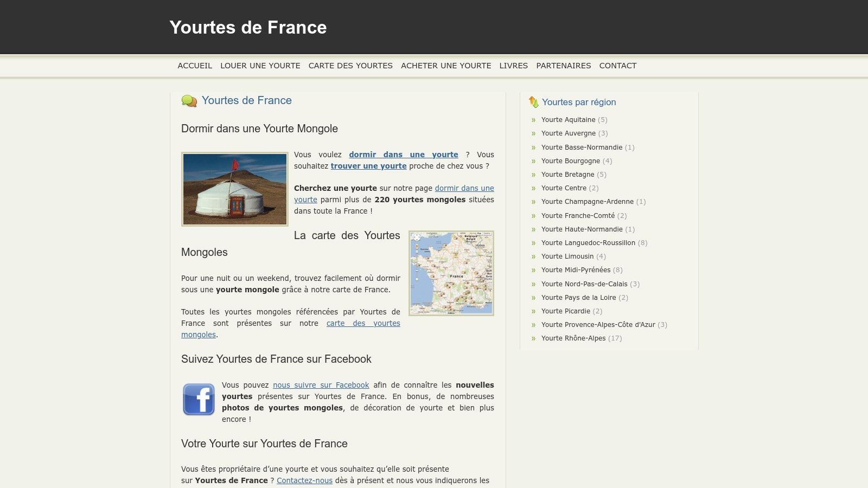868x488 pixels.
Task: Click the Yourtes de France site title
Action: click(248, 27)
